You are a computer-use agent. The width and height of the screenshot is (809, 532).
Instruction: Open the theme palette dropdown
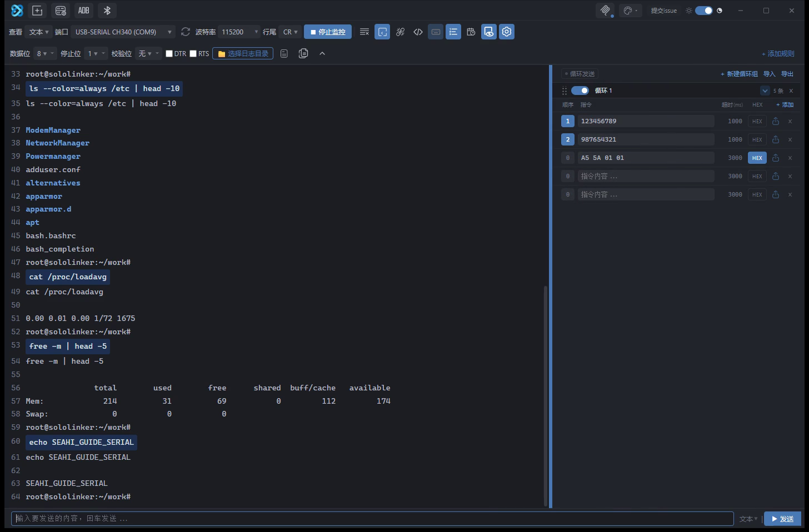click(630, 11)
